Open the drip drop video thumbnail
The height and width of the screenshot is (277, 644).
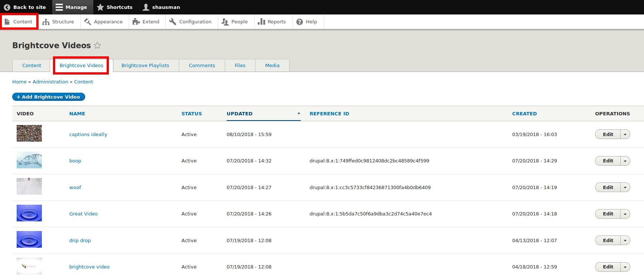(29, 240)
